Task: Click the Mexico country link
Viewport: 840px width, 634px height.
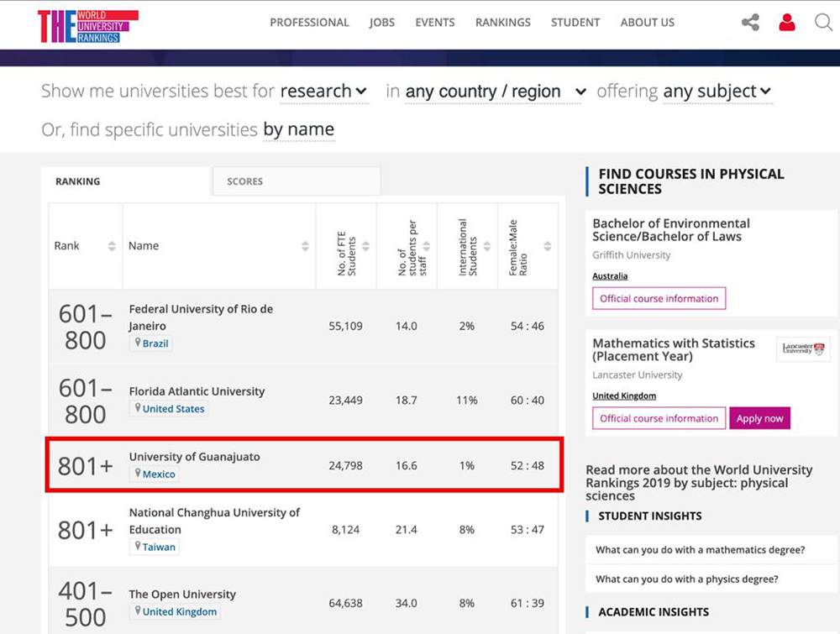Action: tap(159, 474)
